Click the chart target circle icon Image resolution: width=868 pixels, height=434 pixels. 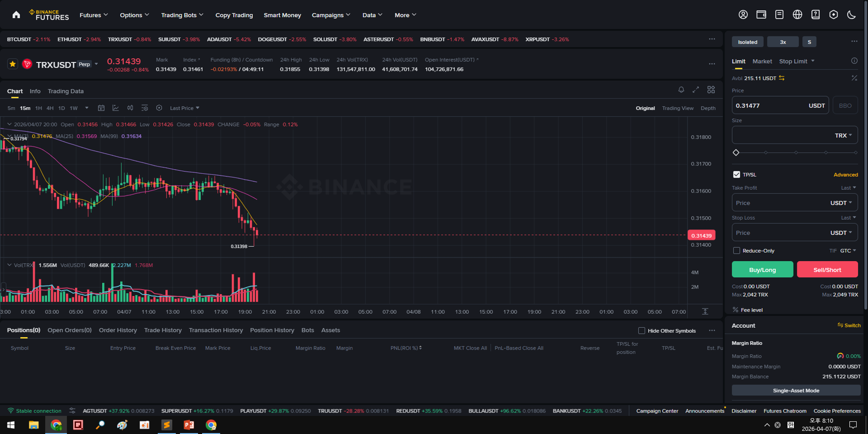159,108
